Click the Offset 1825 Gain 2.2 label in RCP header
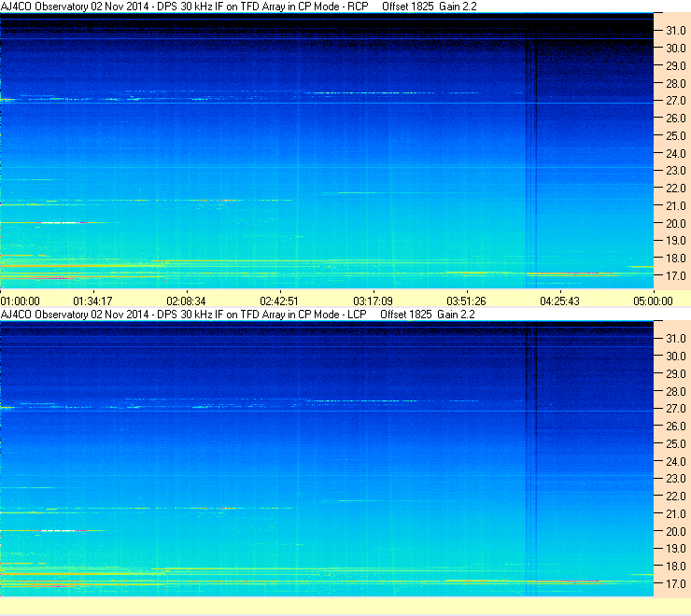 point(430,7)
